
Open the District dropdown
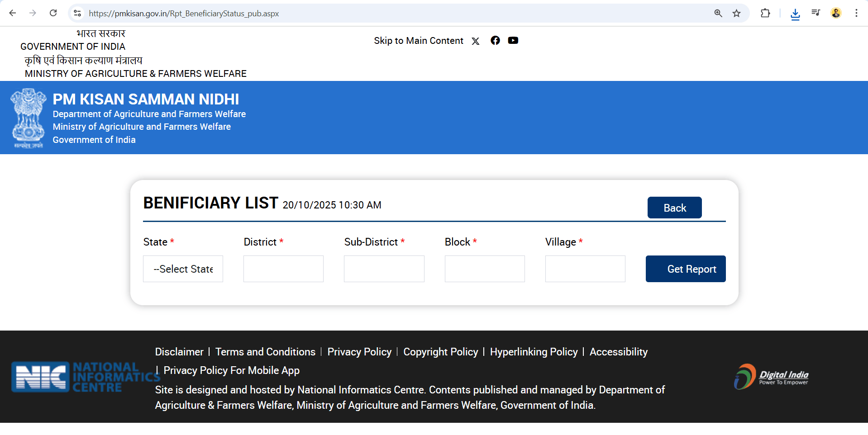pos(283,269)
